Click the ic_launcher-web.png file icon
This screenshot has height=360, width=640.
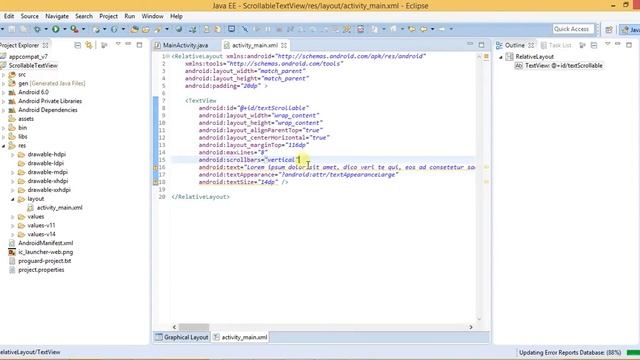pyautogui.click(x=12, y=252)
